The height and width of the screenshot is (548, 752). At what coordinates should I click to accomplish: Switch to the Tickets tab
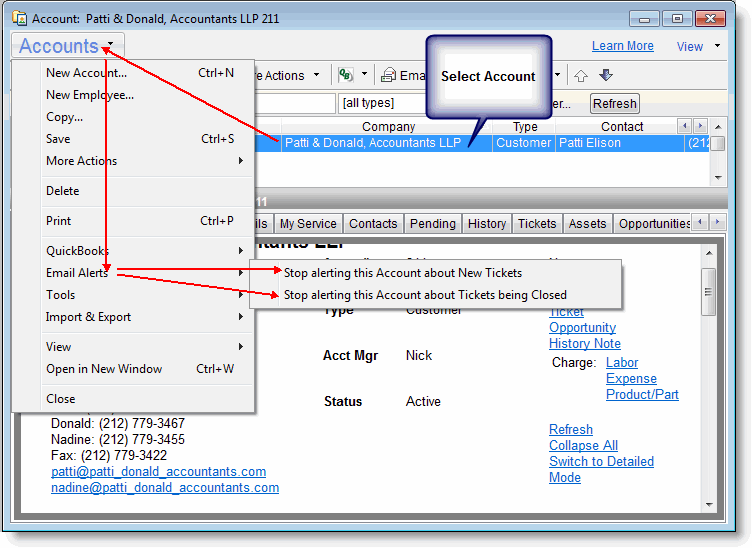point(537,224)
